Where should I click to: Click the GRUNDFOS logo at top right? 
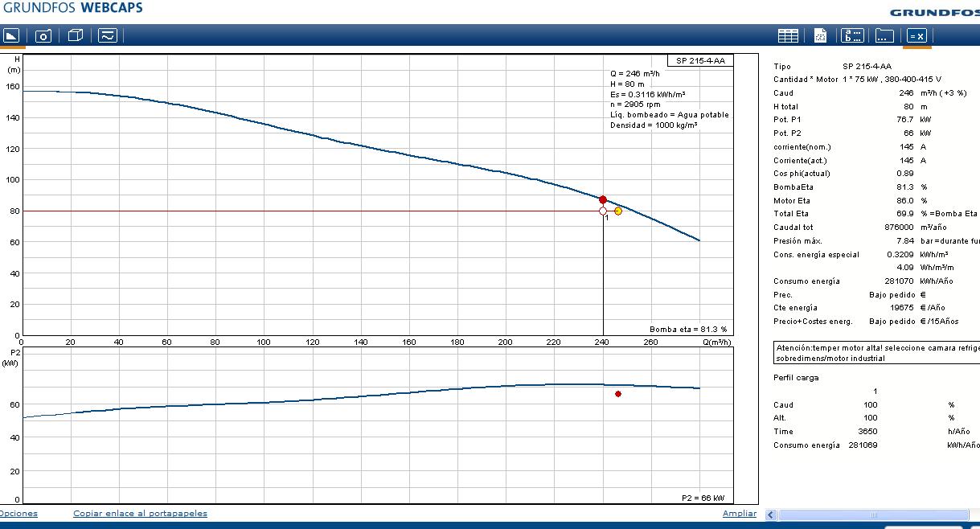[934, 12]
